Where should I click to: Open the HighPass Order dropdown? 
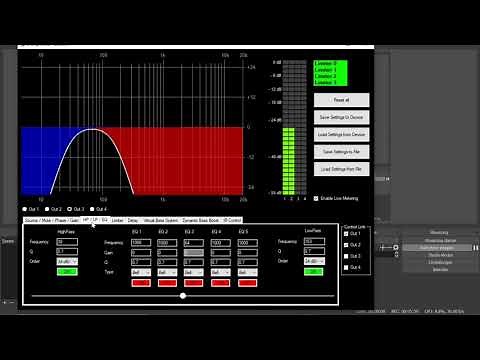67,262
